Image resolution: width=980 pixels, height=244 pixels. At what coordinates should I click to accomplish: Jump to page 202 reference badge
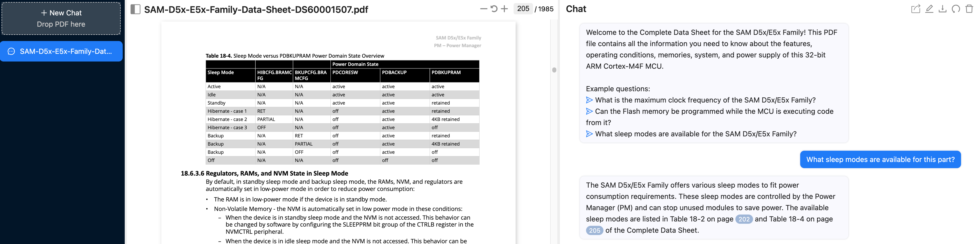(744, 219)
